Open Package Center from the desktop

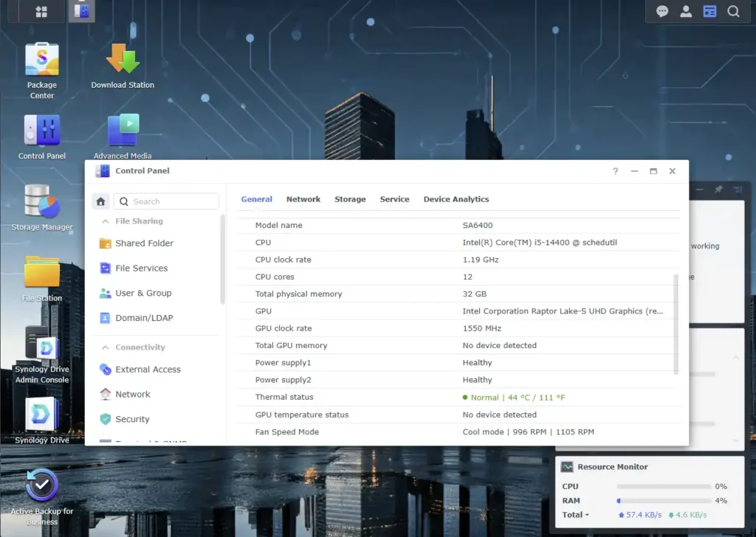tap(42, 63)
